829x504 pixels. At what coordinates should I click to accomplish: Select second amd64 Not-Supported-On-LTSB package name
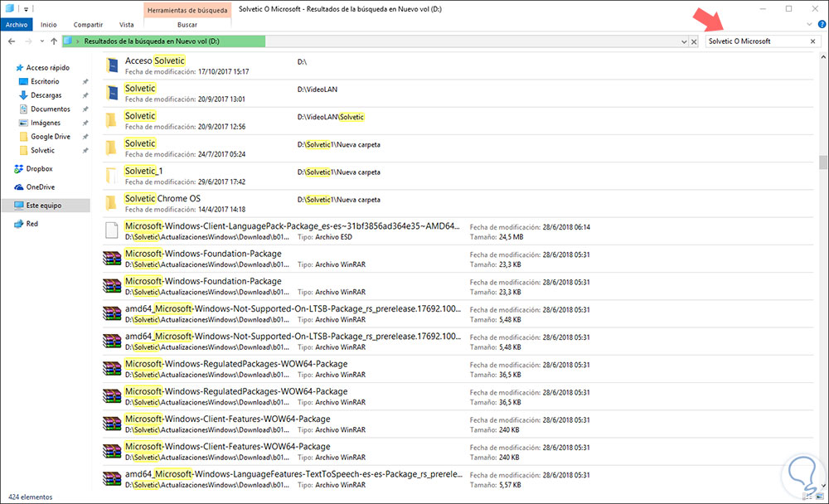(293, 336)
